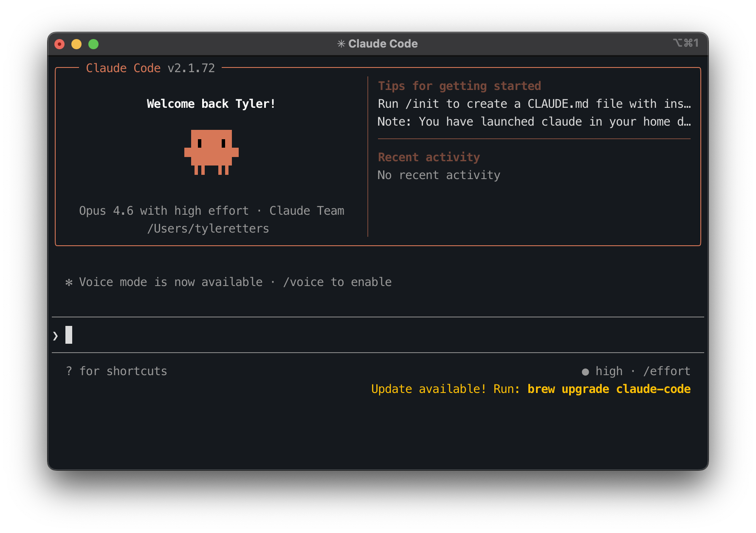Click the truncated home directory note line

(534, 122)
